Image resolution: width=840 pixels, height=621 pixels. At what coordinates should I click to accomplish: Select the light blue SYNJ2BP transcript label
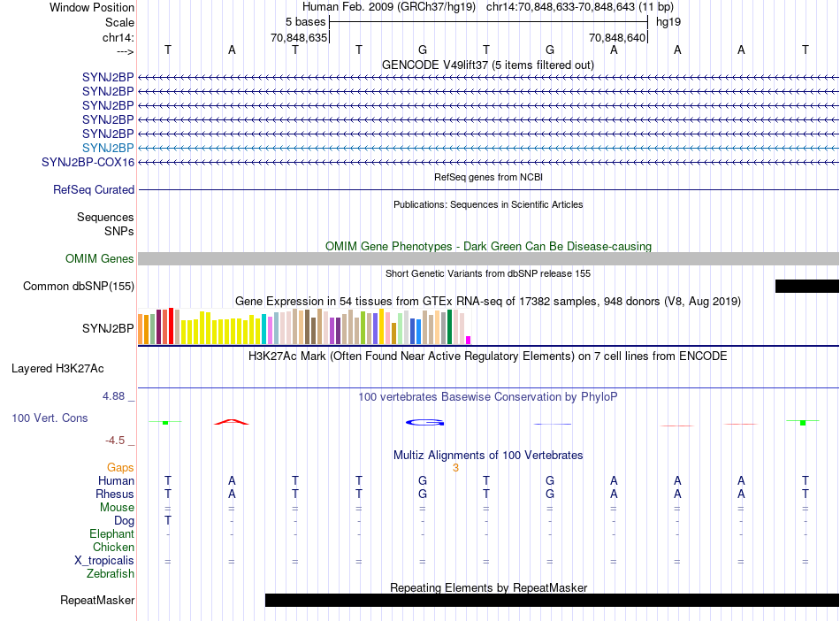(108, 148)
